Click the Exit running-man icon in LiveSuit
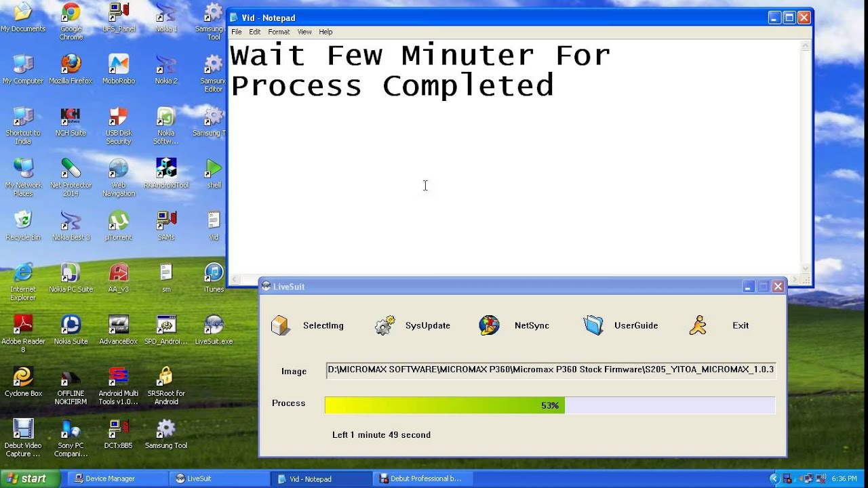Viewport: 868px width, 488px height. click(x=698, y=325)
